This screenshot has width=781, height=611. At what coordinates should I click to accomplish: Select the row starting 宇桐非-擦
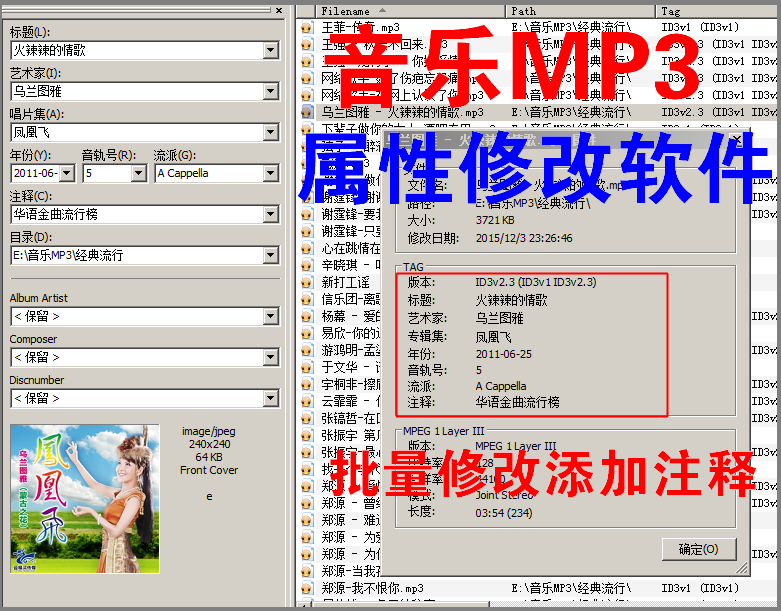pyautogui.click(x=351, y=384)
